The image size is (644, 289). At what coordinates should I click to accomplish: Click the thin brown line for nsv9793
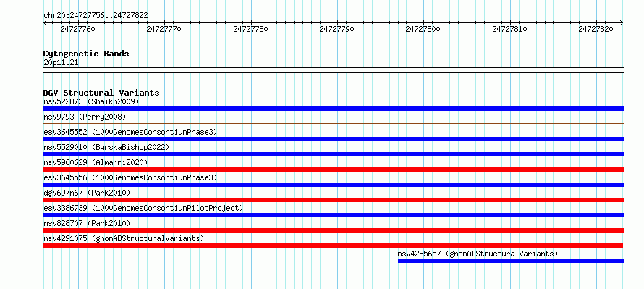[333, 123]
